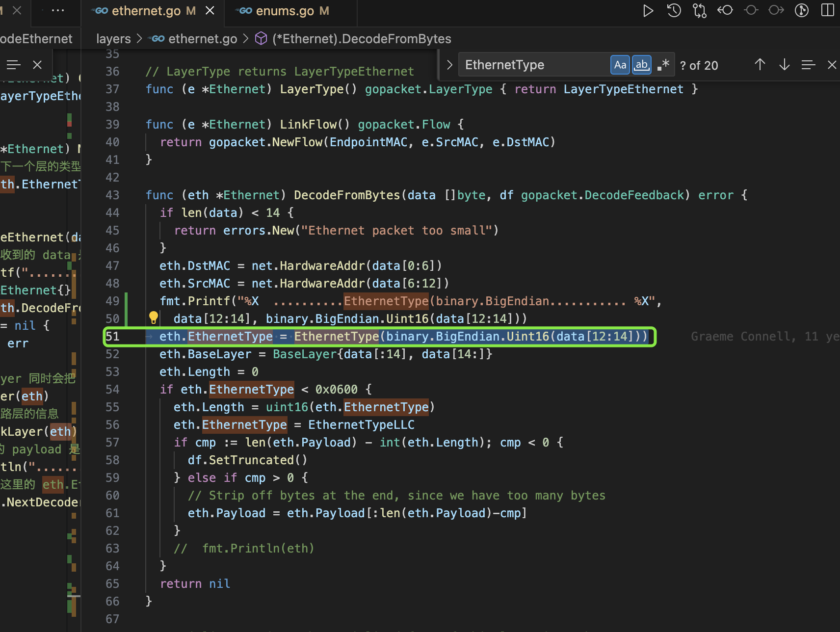Close the left editor group tab
The image size is (840, 632).
(17, 10)
